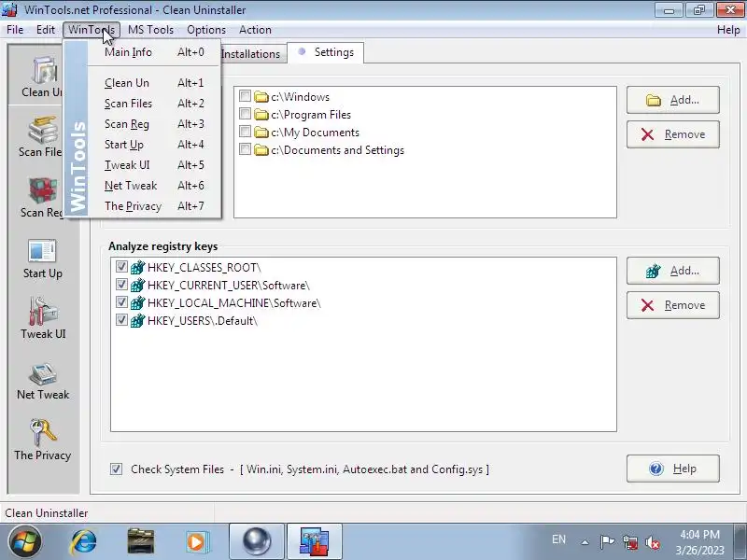Click Add button for folders

coord(672,100)
